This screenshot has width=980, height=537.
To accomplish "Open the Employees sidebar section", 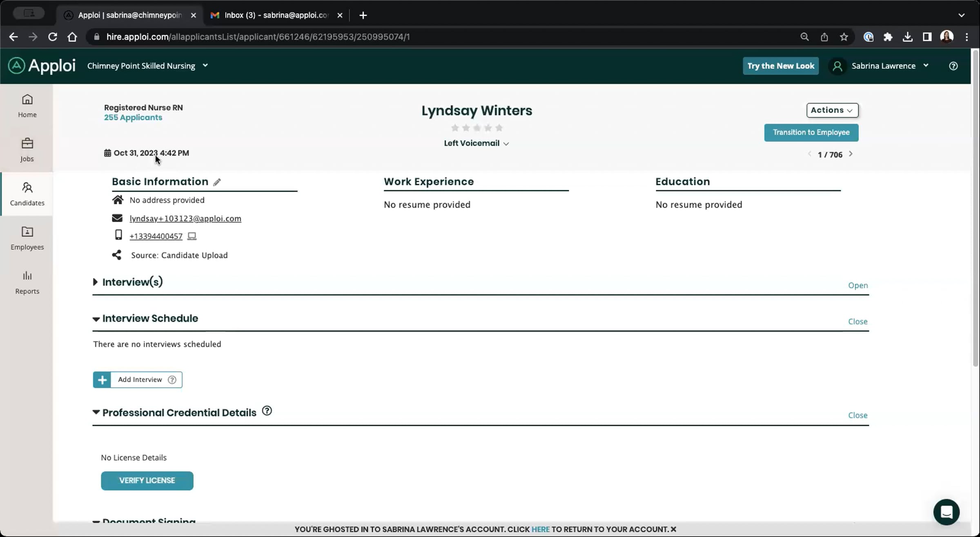I will [x=27, y=238].
